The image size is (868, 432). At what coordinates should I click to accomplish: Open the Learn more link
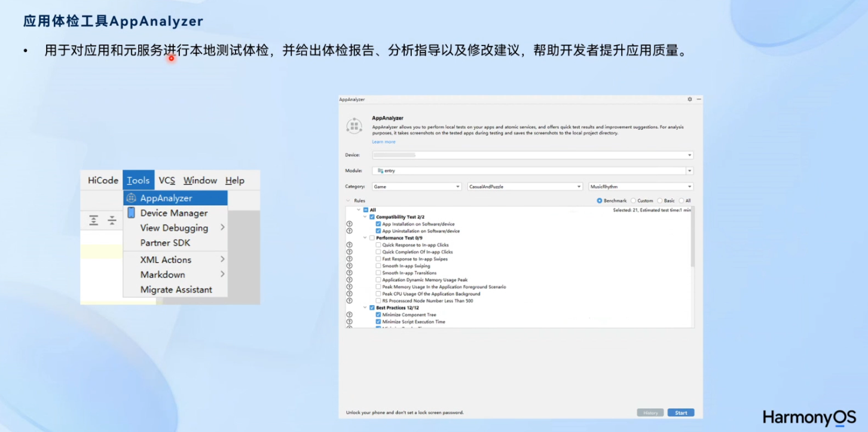[x=384, y=142]
